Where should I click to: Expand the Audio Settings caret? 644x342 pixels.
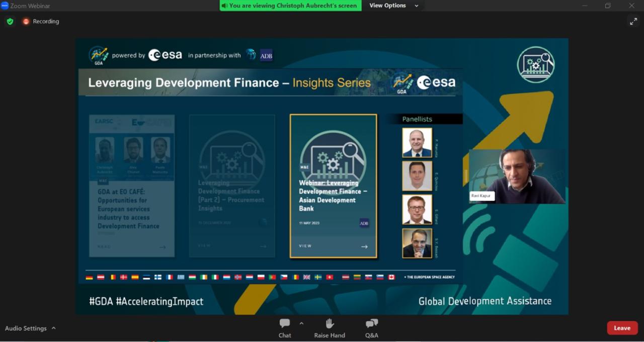pos(53,328)
